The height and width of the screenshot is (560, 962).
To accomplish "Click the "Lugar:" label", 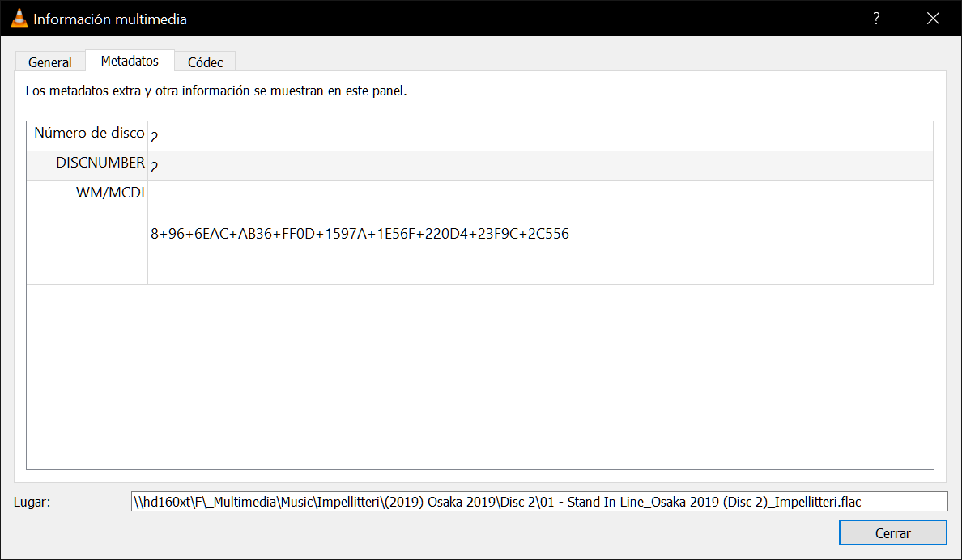I will (32, 502).
